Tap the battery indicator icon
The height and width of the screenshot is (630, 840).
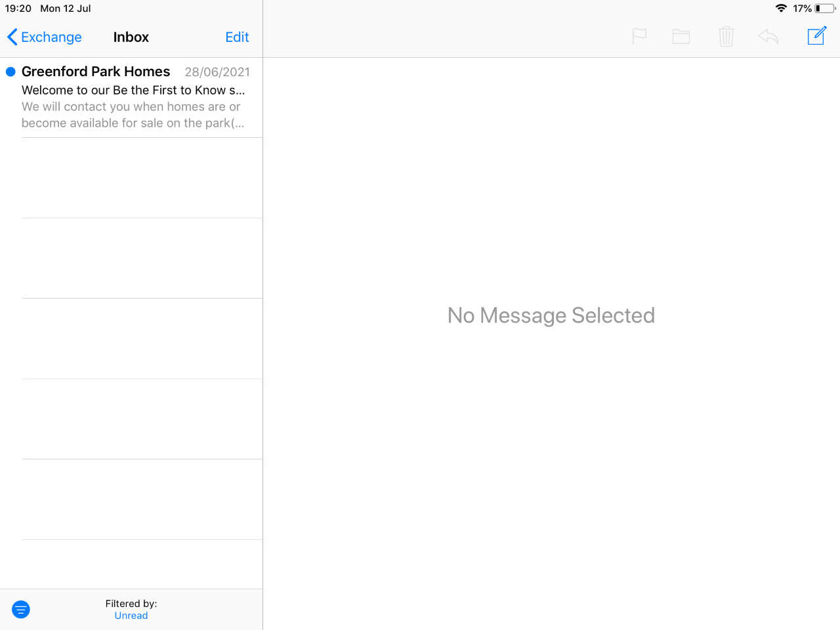pos(825,9)
